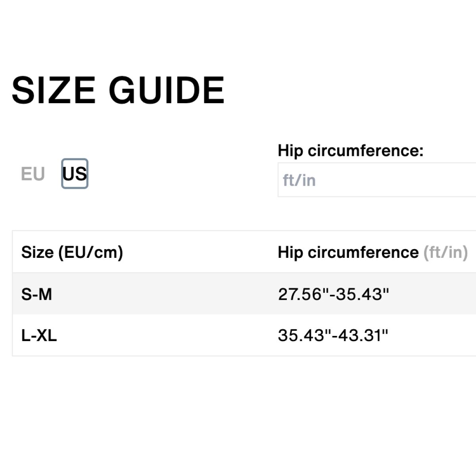Click the Hip circumference label above input
Viewport: 476px width, 476px height.
(x=351, y=151)
